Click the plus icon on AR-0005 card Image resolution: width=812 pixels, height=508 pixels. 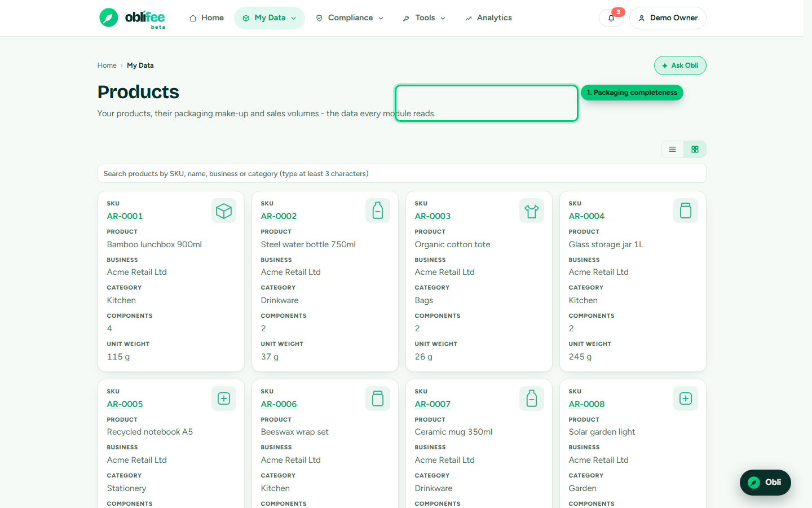[224, 398]
